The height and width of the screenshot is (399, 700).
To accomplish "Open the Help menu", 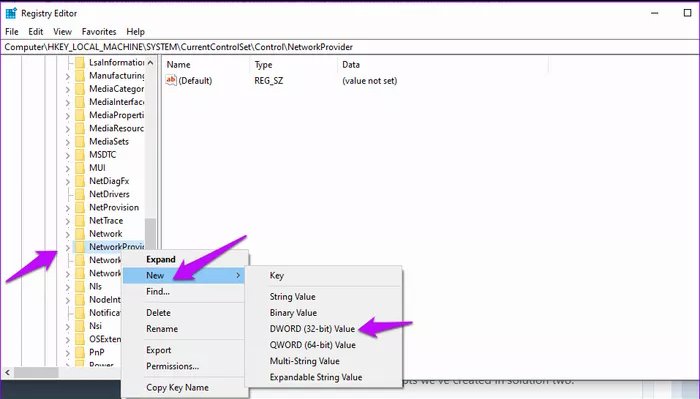I will pyautogui.click(x=135, y=32).
